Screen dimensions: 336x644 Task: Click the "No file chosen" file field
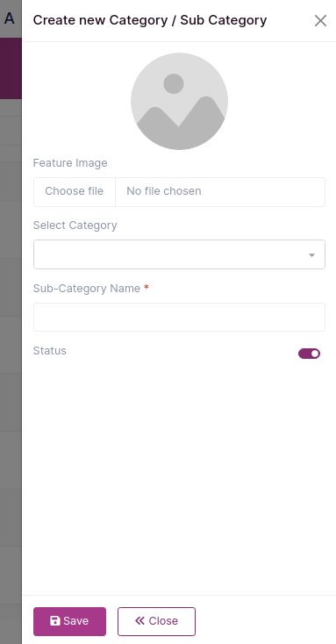(220, 191)
